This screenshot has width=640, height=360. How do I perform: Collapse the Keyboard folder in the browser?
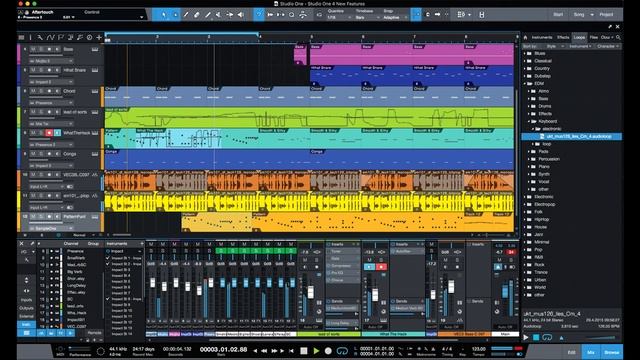529,121
